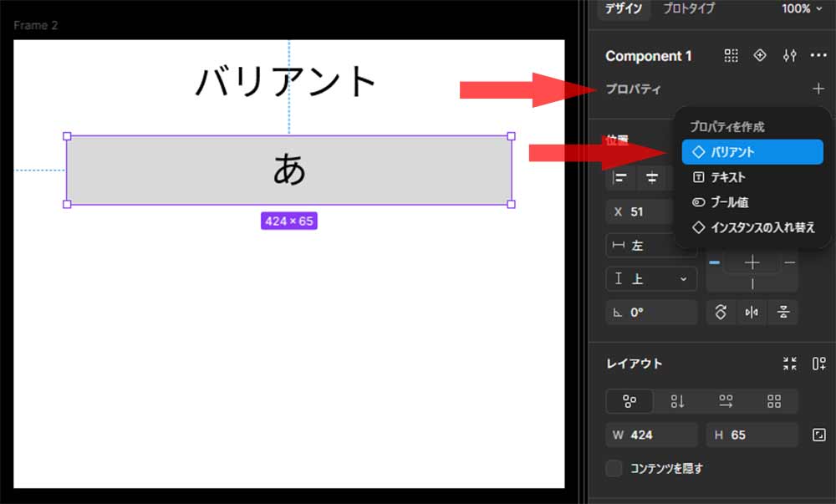This screenshot has height=504, width=836.
Task: Click the resize to fit icon
Action: [x=789, y=364]
